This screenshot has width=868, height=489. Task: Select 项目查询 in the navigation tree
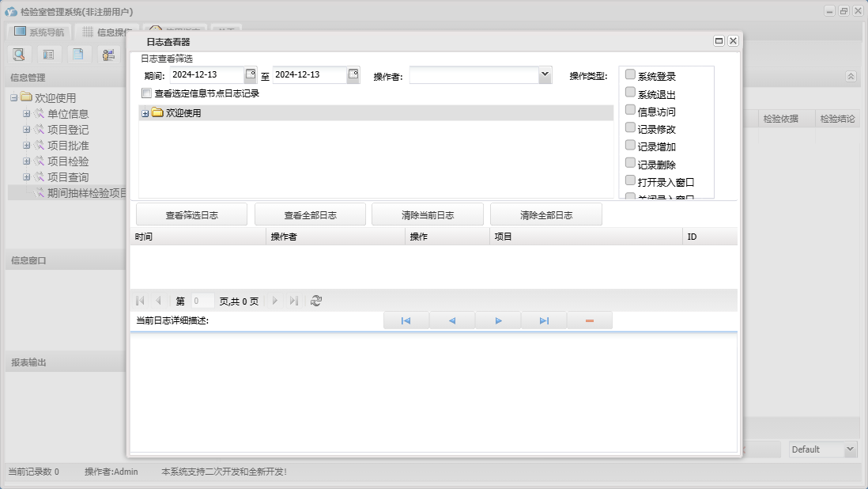67,177
